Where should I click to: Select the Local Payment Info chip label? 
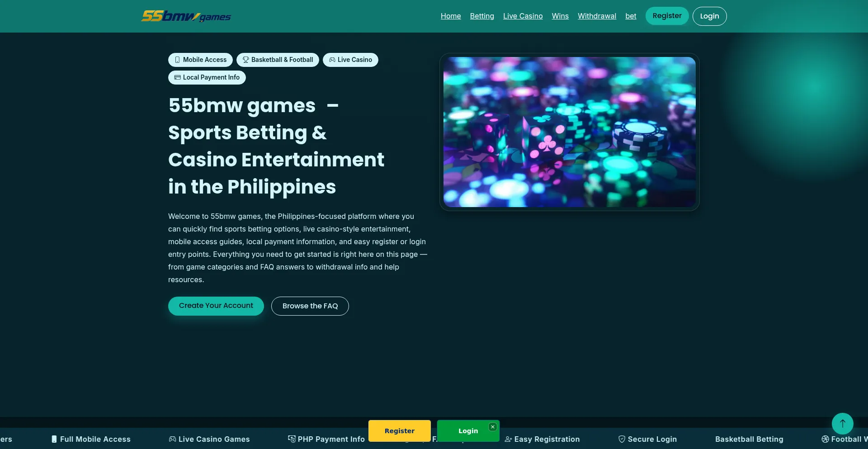[211, 77]
